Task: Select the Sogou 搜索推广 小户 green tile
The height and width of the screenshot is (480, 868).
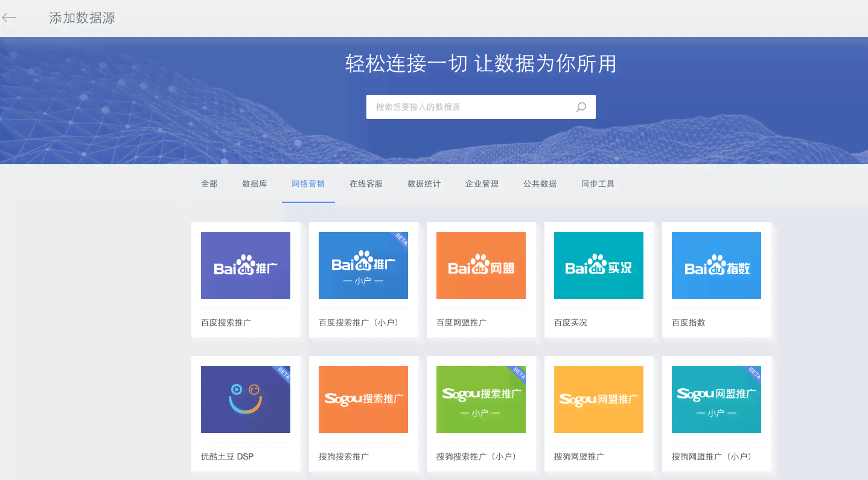Action: click(481, 399)
